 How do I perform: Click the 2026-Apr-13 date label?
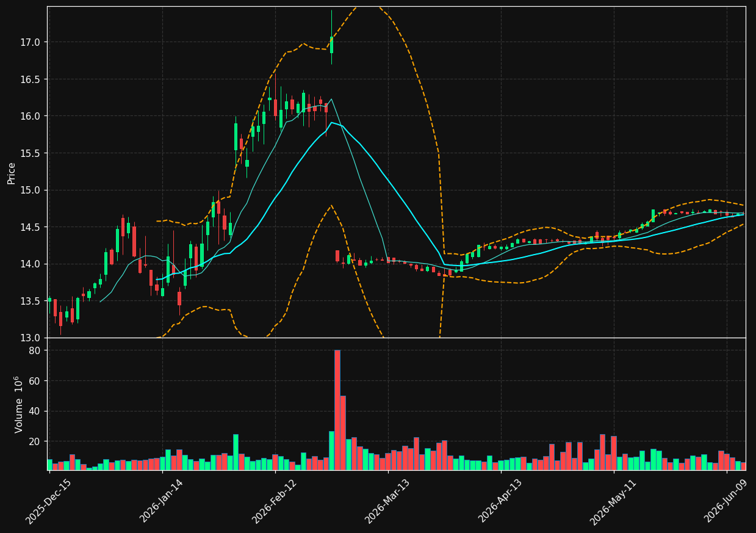[x=501, y=501]
